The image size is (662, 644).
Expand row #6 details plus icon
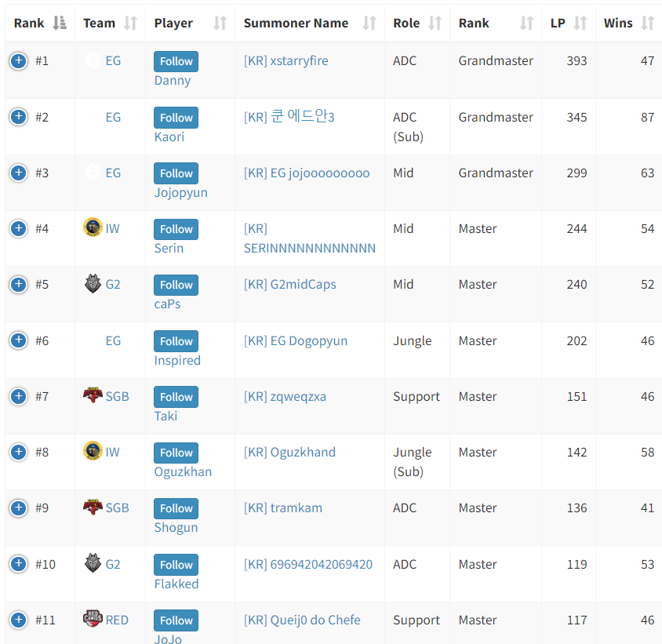pyautogui.click(x=19, y=340)
